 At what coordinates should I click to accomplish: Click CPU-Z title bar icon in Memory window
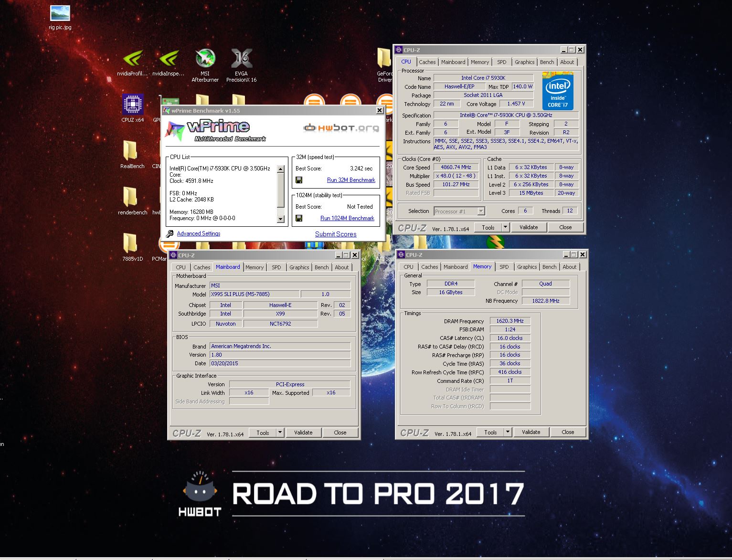(x=401, y=254)
